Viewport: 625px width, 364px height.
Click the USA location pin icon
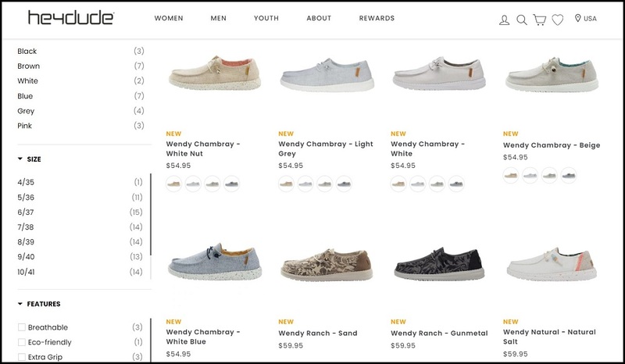578,18
